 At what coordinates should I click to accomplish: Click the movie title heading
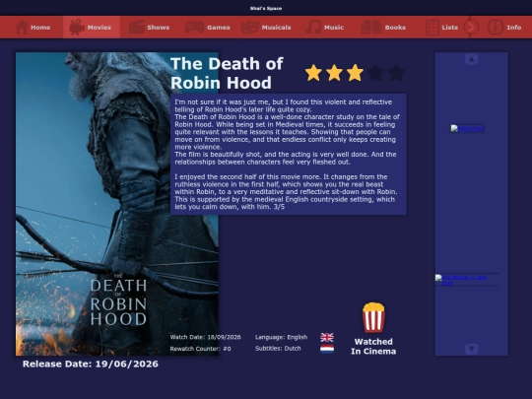(227, 73)
